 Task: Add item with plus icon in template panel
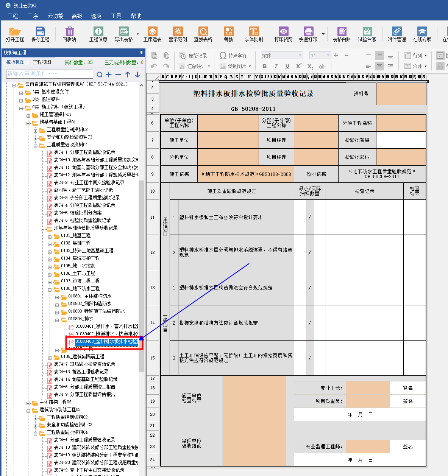point(109,75)
